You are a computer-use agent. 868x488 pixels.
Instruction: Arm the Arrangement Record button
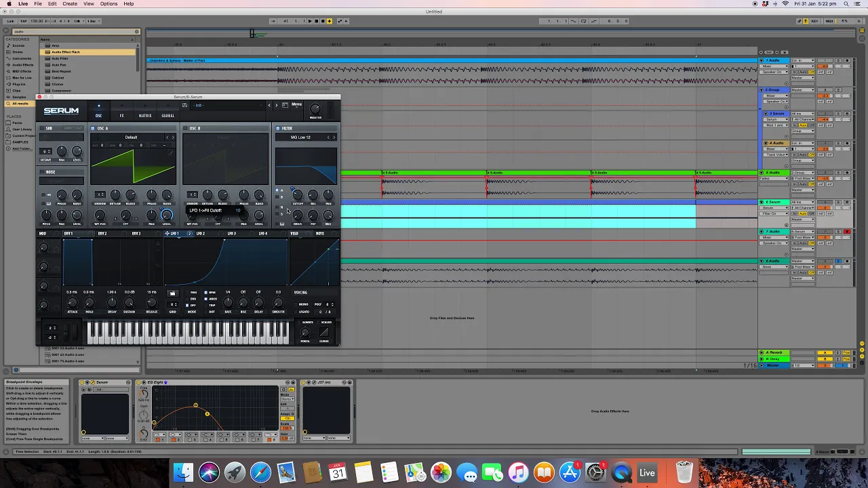(x=323, y=21)
